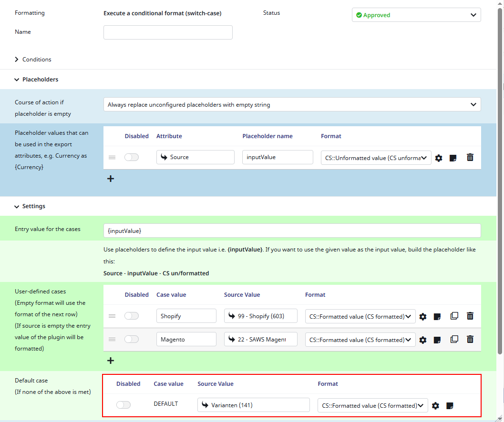
Task: Click the Magento case value field
Action: (x=186, y=340)
